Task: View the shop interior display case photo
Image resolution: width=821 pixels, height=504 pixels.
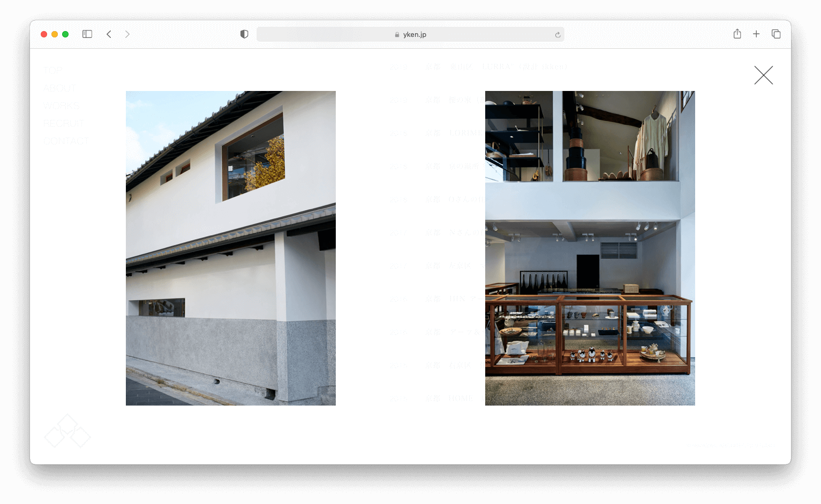Action: (590, 248)
